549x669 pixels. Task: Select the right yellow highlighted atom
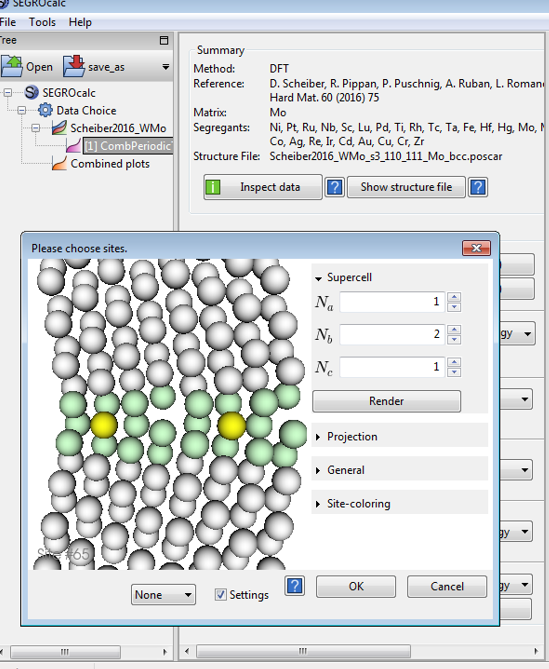(232, 425)
